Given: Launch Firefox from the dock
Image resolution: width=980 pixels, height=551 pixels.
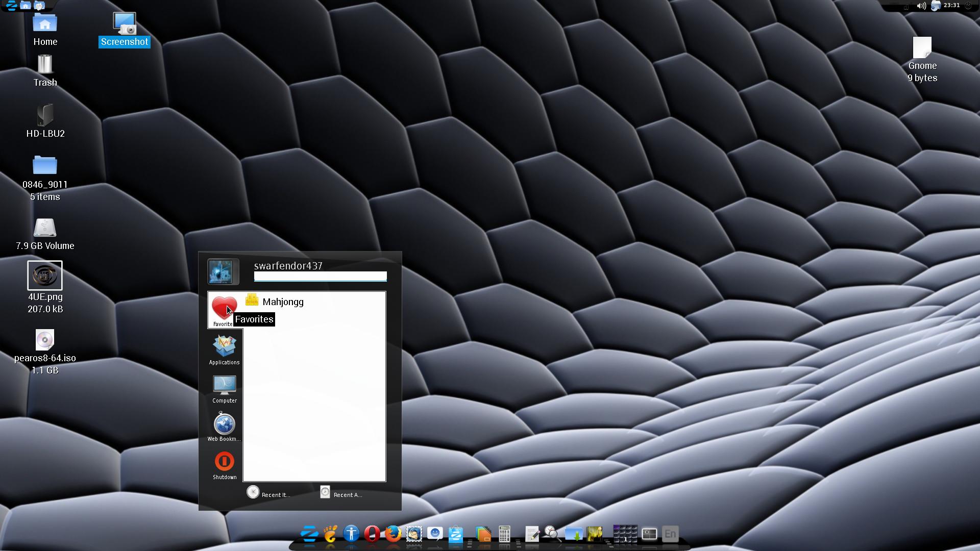Looking at the screenshot, I should coord(393,534).
